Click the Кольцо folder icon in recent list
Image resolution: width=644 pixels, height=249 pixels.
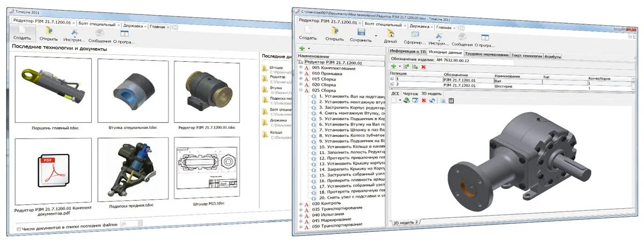(x=265, y=135)
